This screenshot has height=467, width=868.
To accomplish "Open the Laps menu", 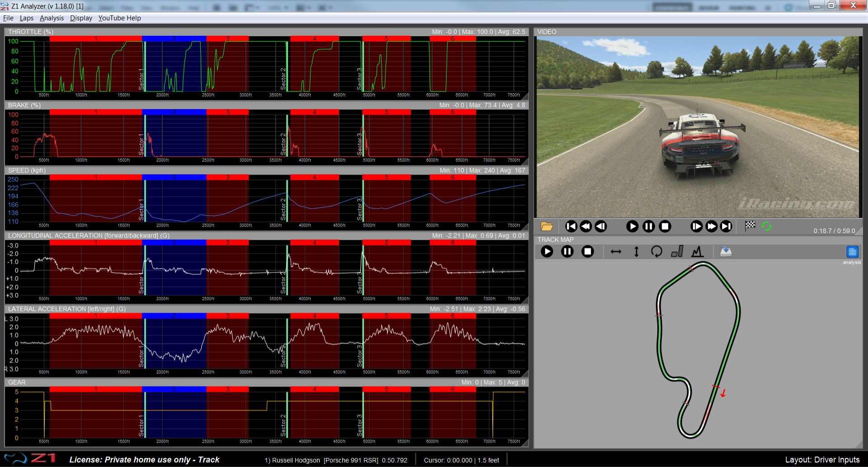I will [27, 18].
